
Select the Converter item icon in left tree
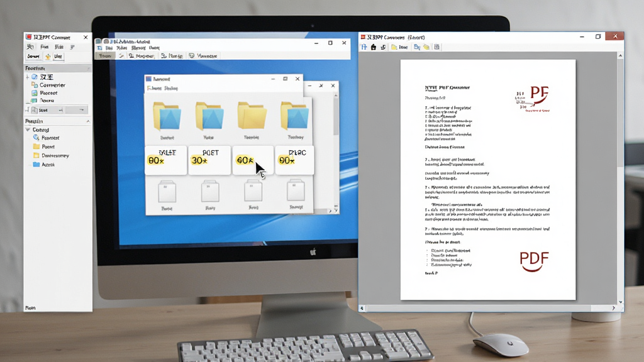[35, 85]
